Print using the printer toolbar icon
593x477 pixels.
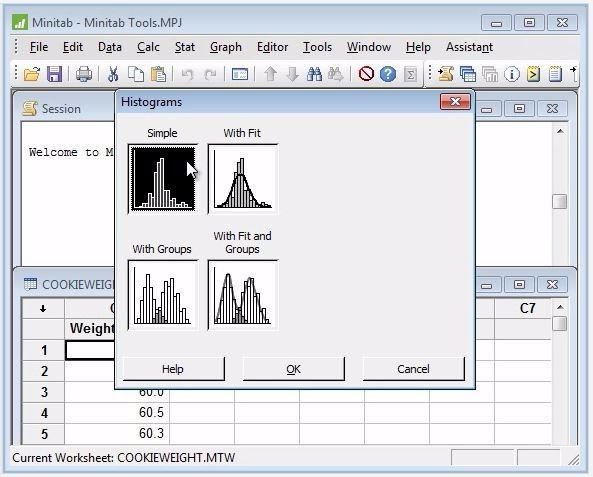pos(84,74)
